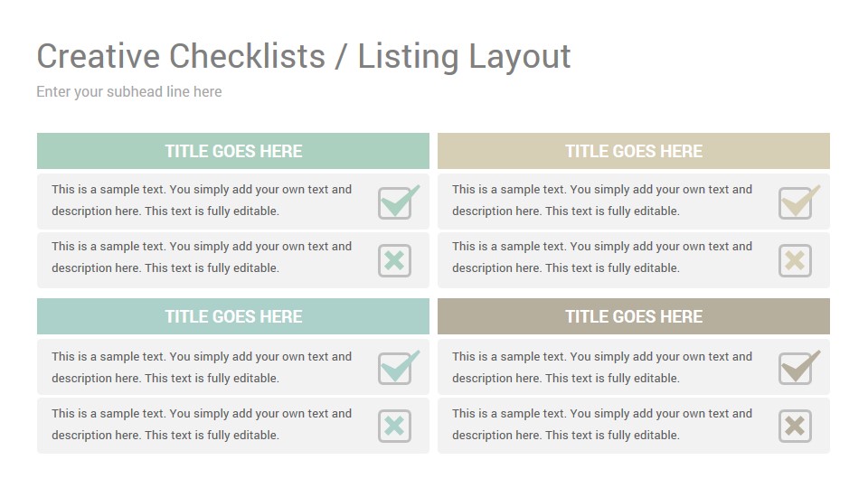
Task: Click the taupe checkmark box in bottom-right section
Action: (798, 368)
